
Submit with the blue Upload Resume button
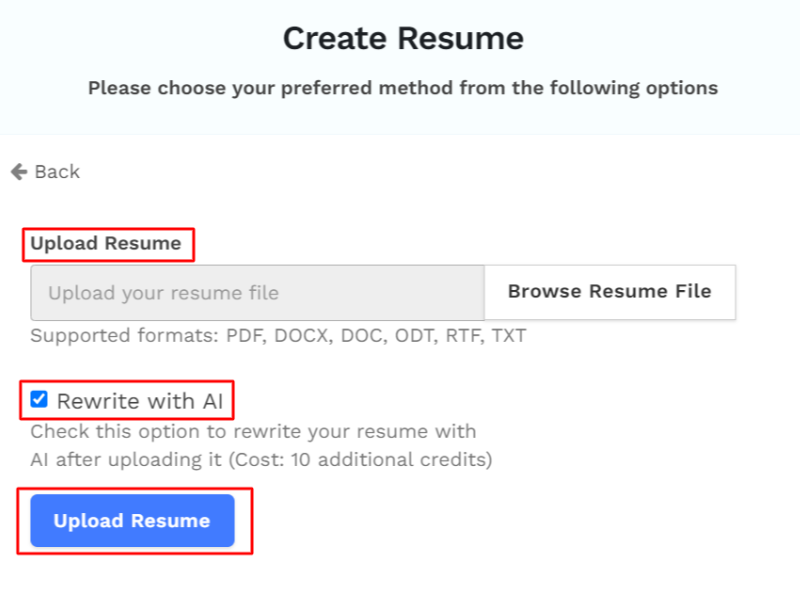point(132,521)
